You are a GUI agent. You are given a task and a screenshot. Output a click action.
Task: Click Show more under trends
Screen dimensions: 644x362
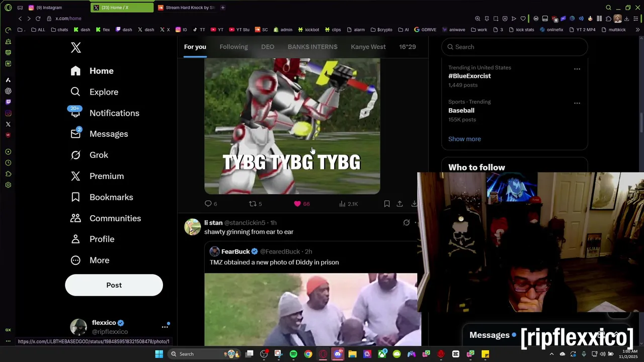464,139
